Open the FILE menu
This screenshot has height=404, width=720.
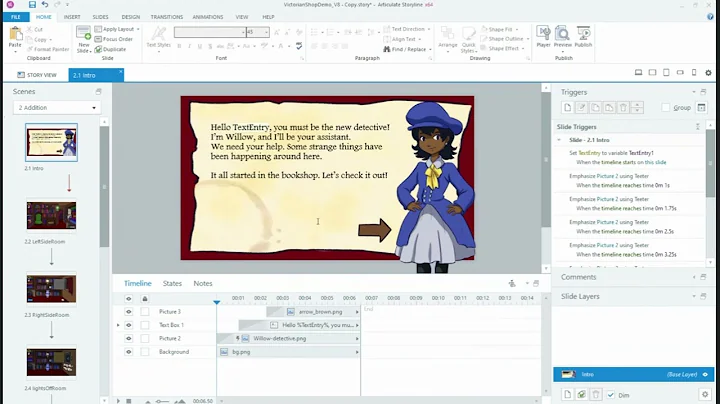click(16, 17)
